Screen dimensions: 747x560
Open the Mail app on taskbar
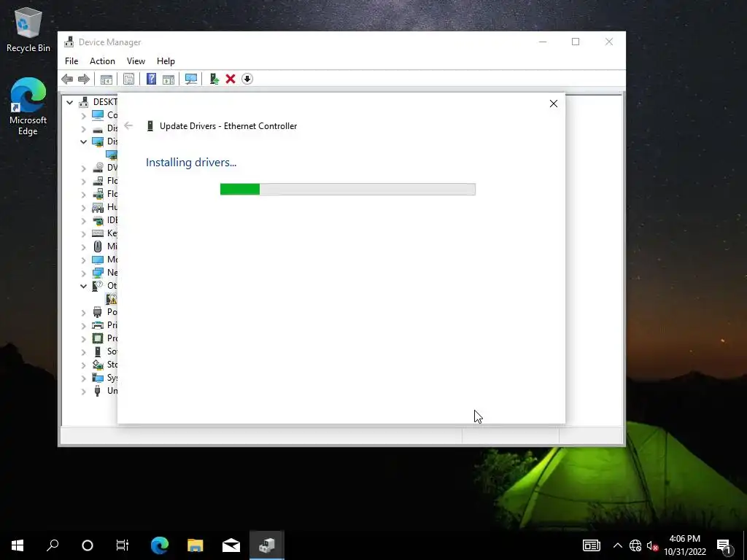(231, 545)
